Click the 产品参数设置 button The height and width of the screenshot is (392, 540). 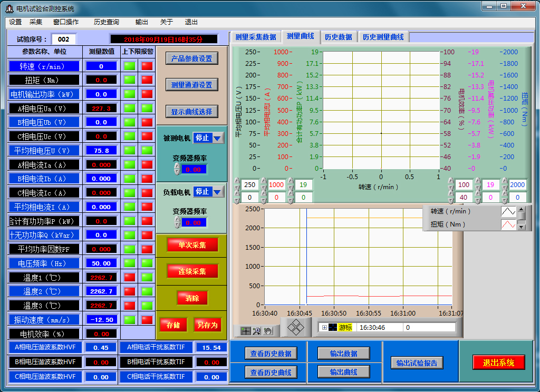click(x=192, y=58)
